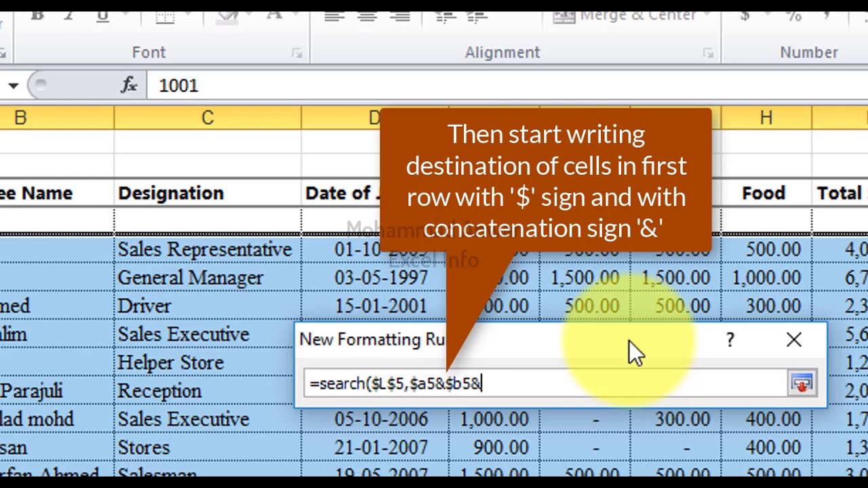Click the help question mark in dialog
Screen dimensions: 868x488
coord(730,340)
